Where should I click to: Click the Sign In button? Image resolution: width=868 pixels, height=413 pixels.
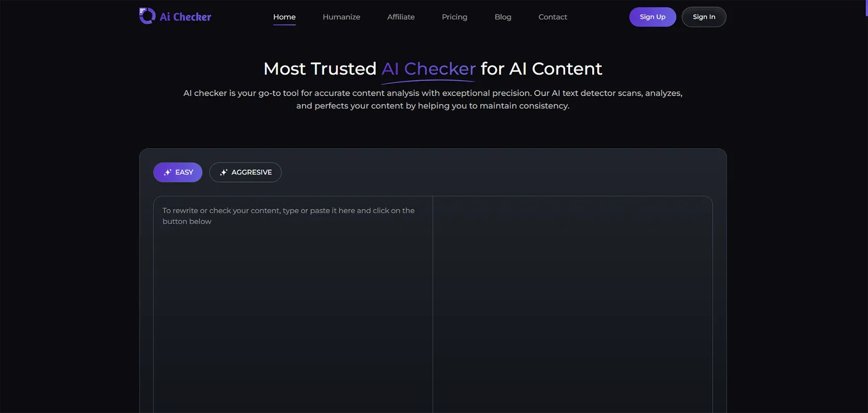[703, 17]
